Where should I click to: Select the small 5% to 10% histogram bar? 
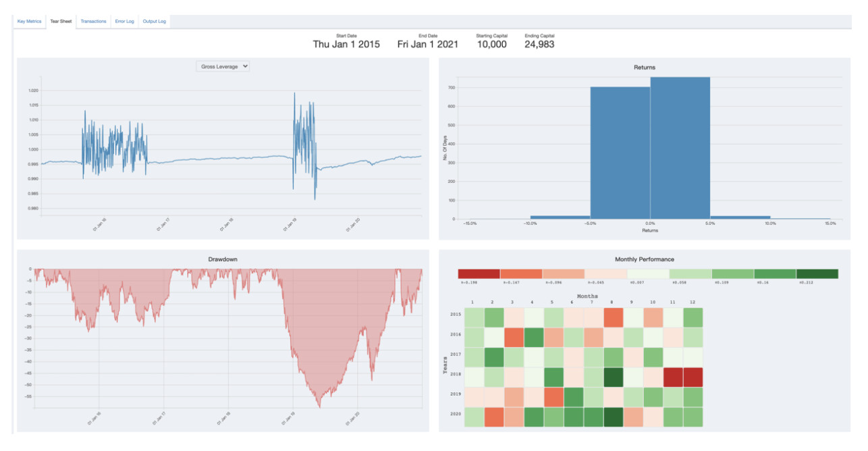(x=740, y=217)
